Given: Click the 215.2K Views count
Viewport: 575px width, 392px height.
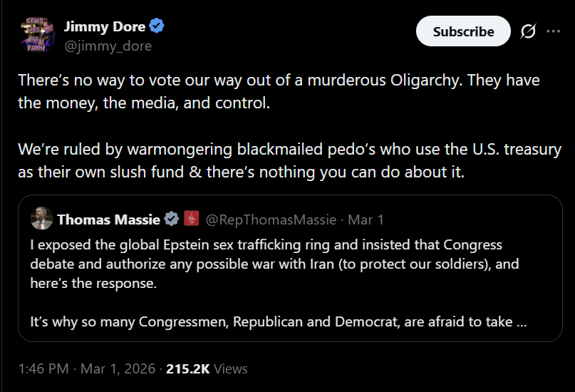Looking at the screenshot, I should [207, 368].
